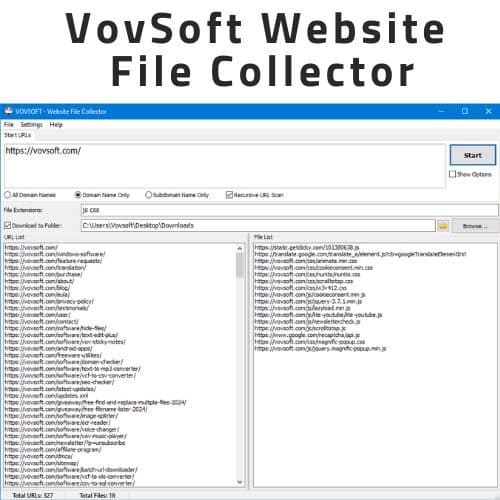Choose the Domain Name Only radio button
The image size is (500, 500).
coord(78,195)
